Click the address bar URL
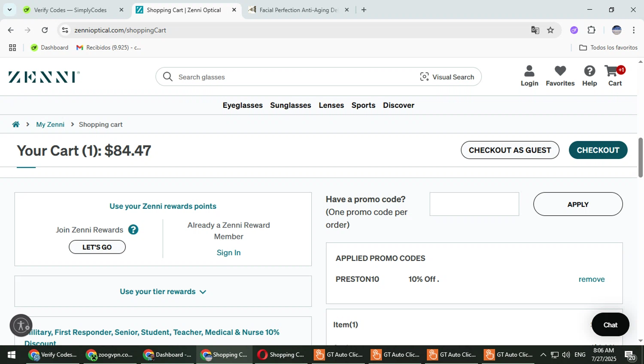Screen dimensions: 644x364 pos(120,30)
